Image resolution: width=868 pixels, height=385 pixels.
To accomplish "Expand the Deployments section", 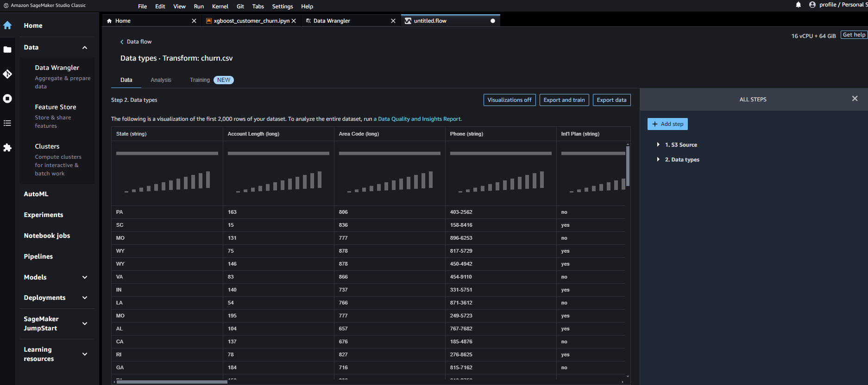I will coord(85,298).
